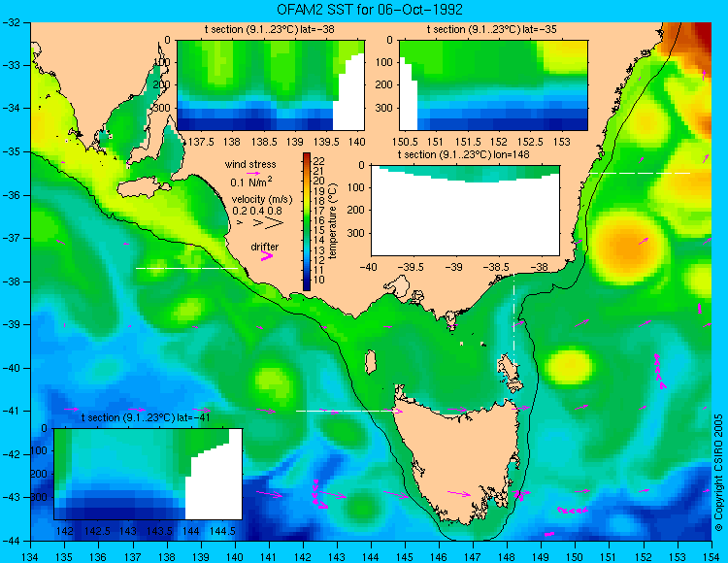The image size is (728, 563).
Task: Click the magenta wind stress legend arrow
Action: click(253, 173)
